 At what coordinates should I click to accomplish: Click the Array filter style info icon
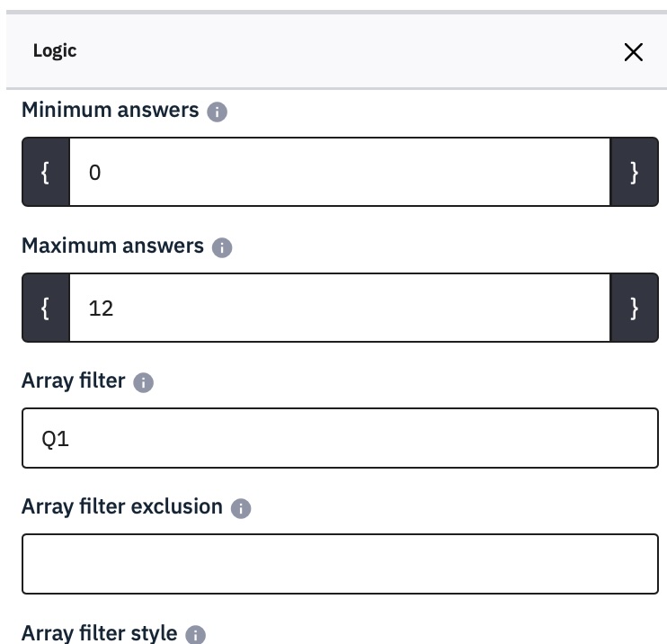point(195,634)
